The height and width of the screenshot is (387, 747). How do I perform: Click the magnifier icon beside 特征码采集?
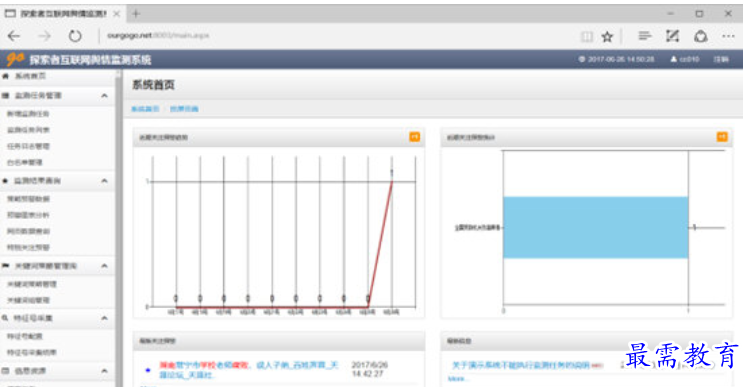click(6, 318)
